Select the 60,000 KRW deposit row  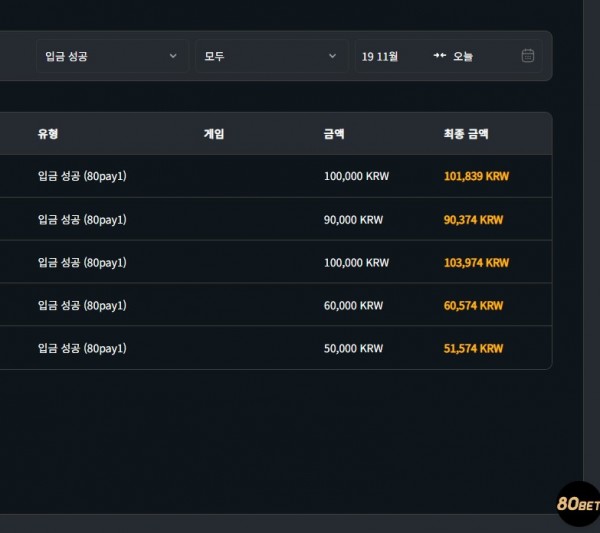(276, 305)
